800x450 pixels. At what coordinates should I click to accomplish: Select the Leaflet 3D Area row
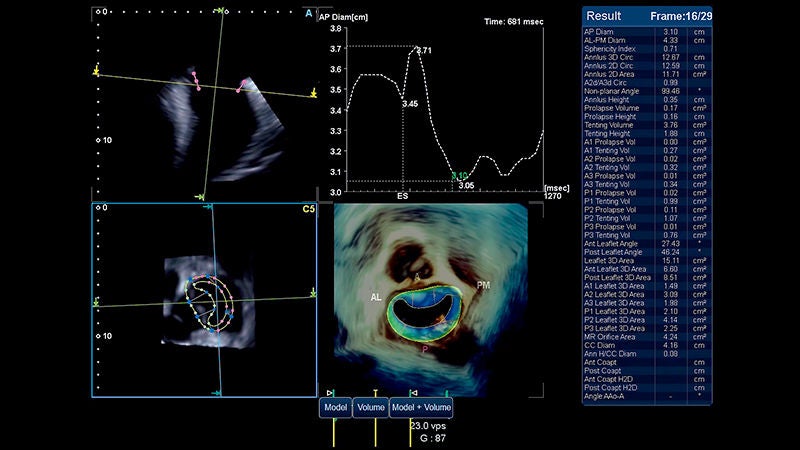(x=647, y=260)
